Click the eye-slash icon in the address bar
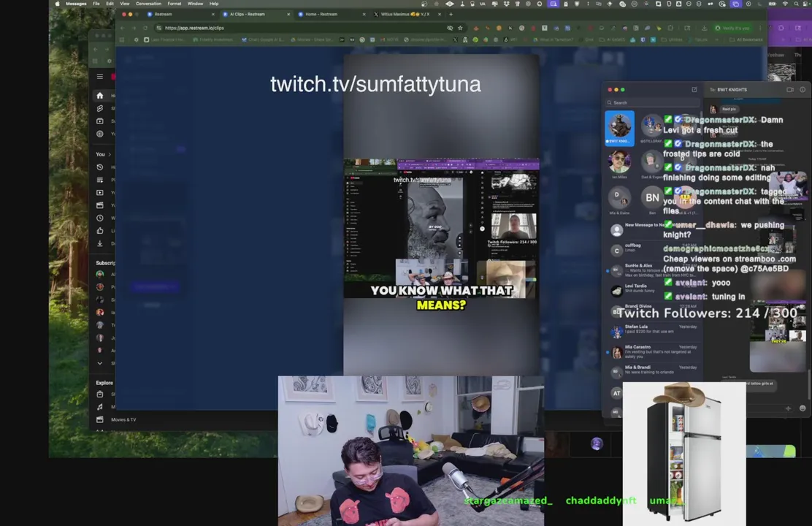The height and width of the screenshot is (526, 812). pyautogui.click(x=450, y=28)
